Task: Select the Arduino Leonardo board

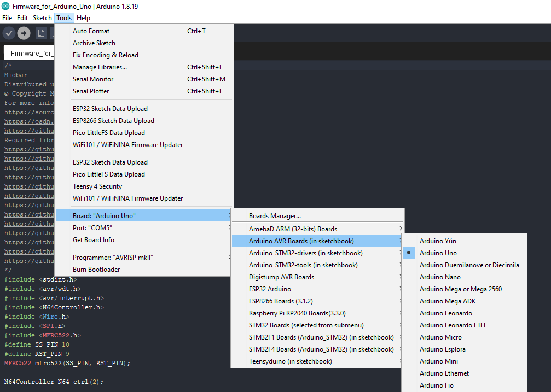Action: click(x=464, y=313)
